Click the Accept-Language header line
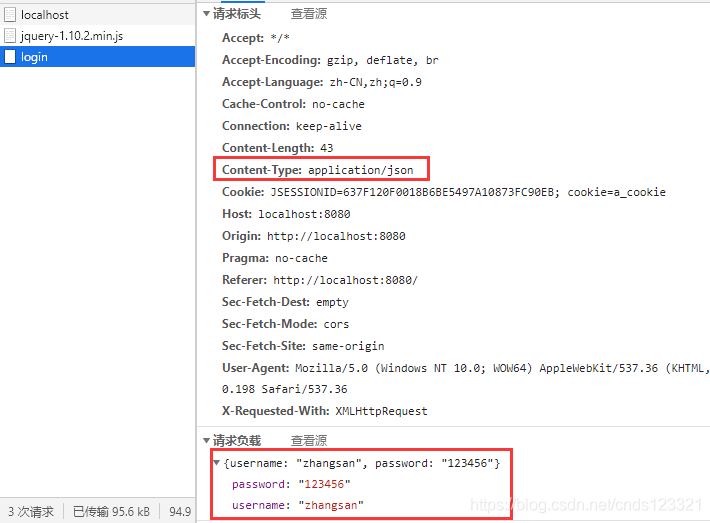710x523 pixels. coord(322,82)
